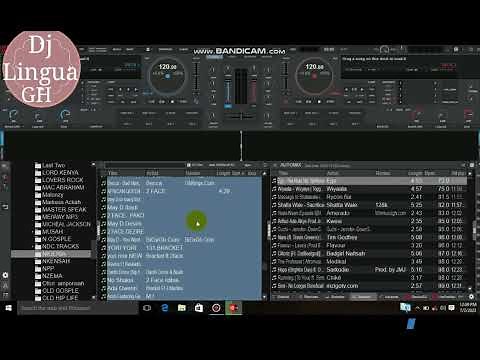
Task: Select the audio mixer tab above mixer
Action: 214,57
